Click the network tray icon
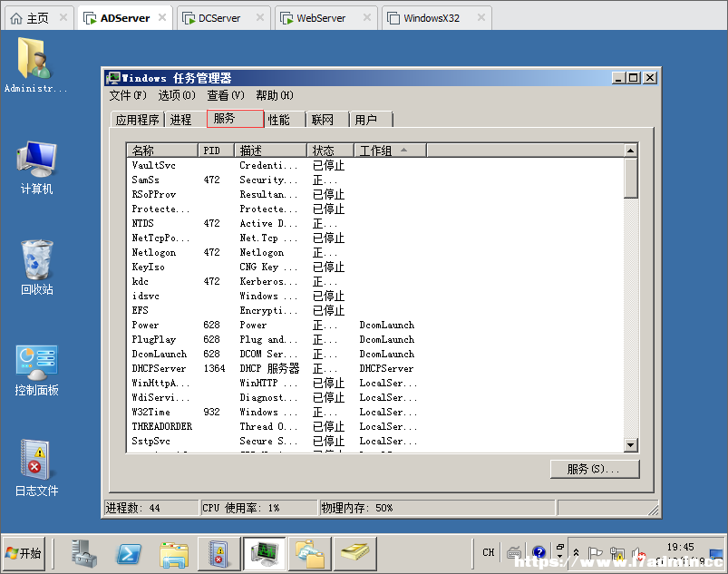 click(617, 553)
